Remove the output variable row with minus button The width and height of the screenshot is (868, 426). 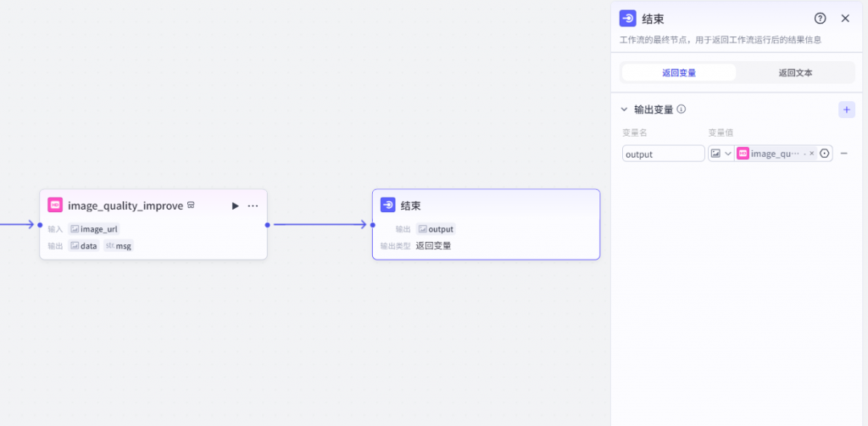tap(844, 154)
